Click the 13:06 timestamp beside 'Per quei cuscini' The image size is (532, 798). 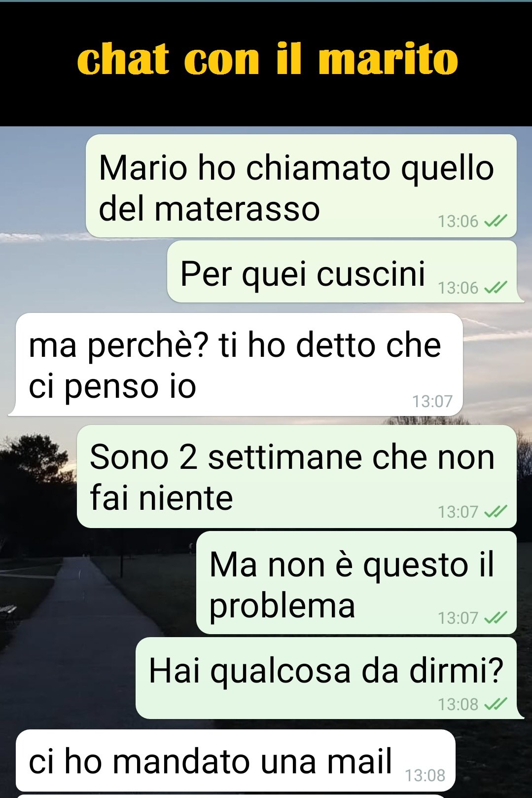pos(458,288)
